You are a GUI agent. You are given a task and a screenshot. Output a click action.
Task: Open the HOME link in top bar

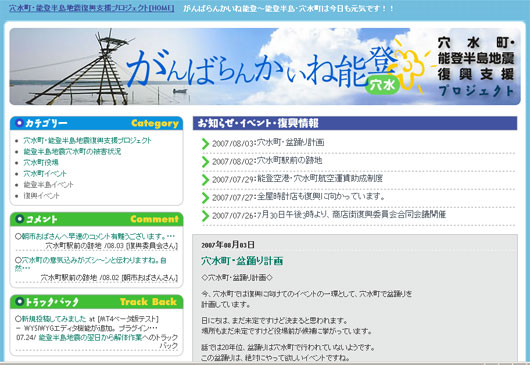[92, 8]
